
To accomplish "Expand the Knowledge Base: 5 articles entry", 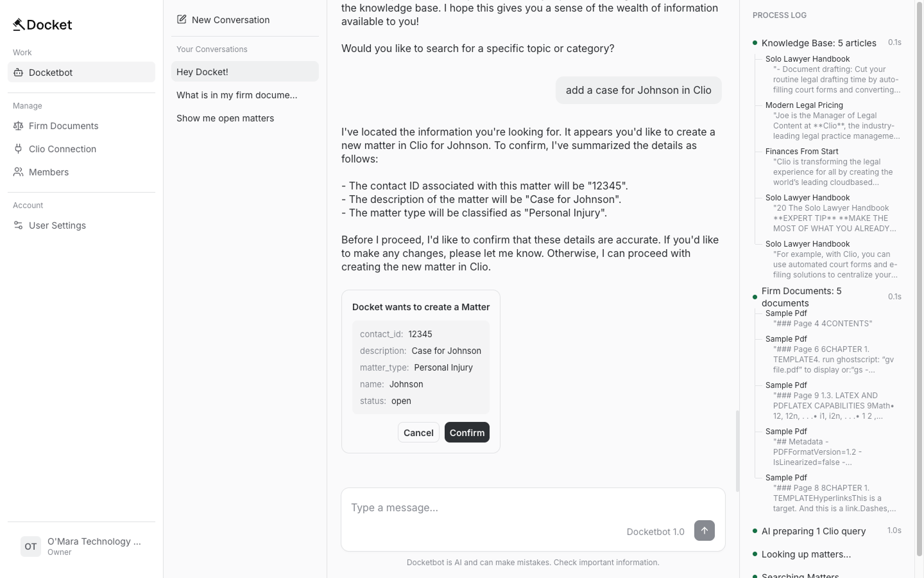I will pyautogui.click(x=819, y=43).
